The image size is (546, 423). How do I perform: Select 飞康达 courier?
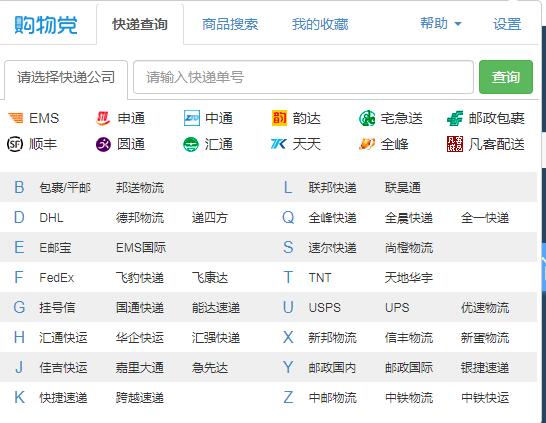[210, 278]
